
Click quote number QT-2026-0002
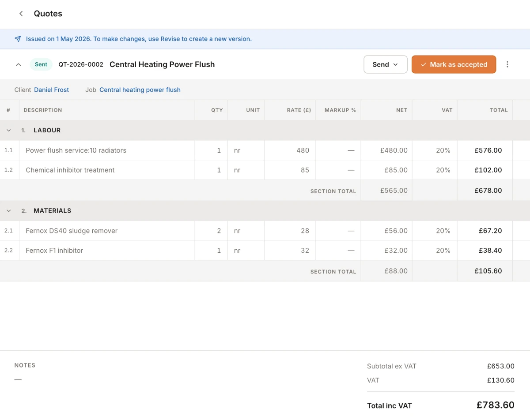point(81,64)
